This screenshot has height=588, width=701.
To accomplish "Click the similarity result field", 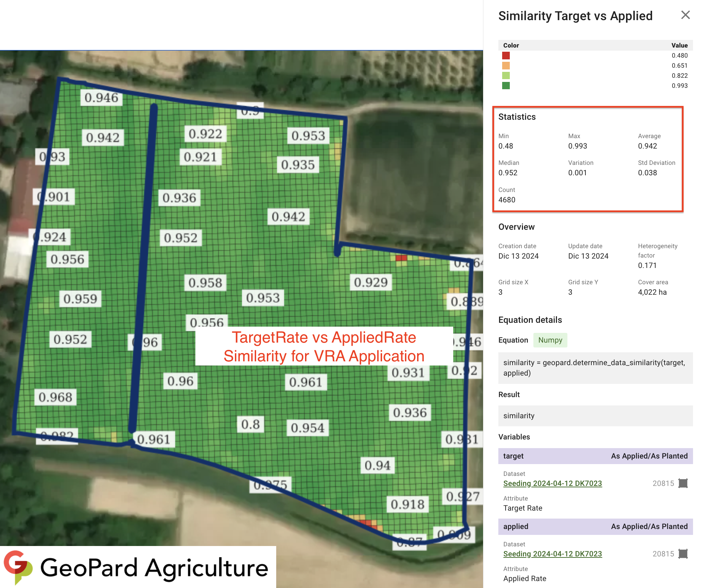I will 595,415.
